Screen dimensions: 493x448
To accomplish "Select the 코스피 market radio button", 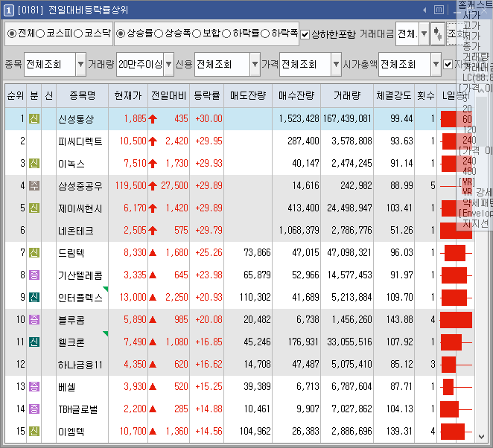I will (40, 33).
